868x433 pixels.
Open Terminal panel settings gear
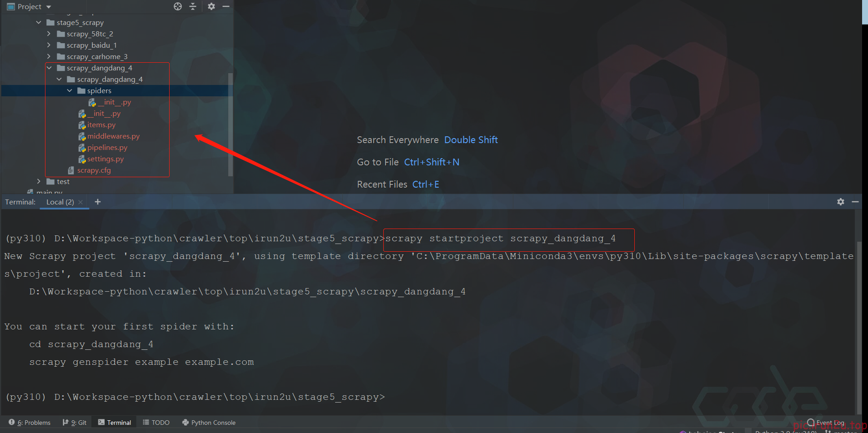point(841,202)
